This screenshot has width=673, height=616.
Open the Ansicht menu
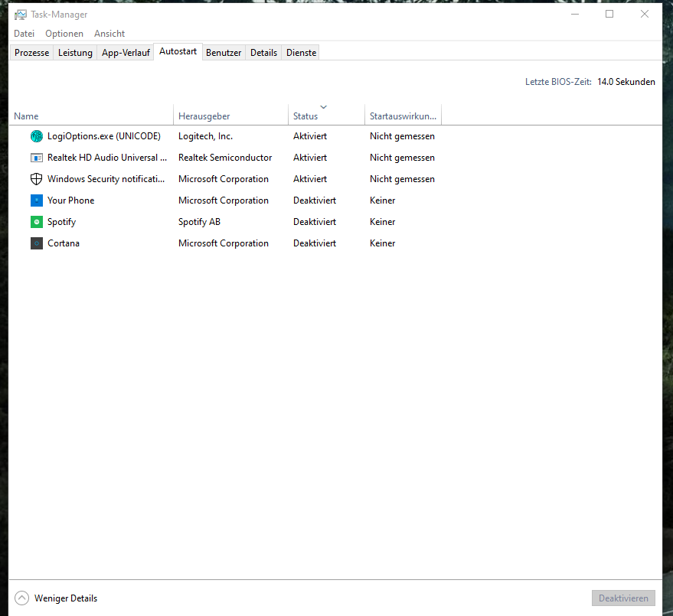[x=109, y=34]
